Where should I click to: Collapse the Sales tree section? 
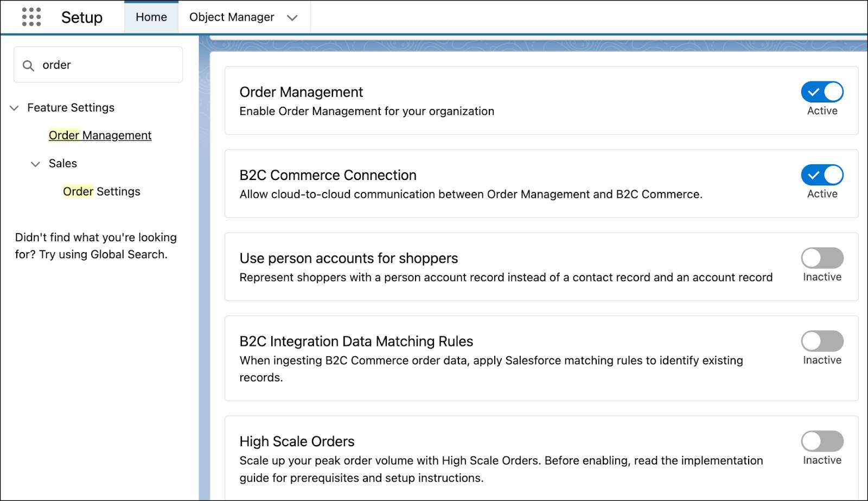tap(35, 164)
